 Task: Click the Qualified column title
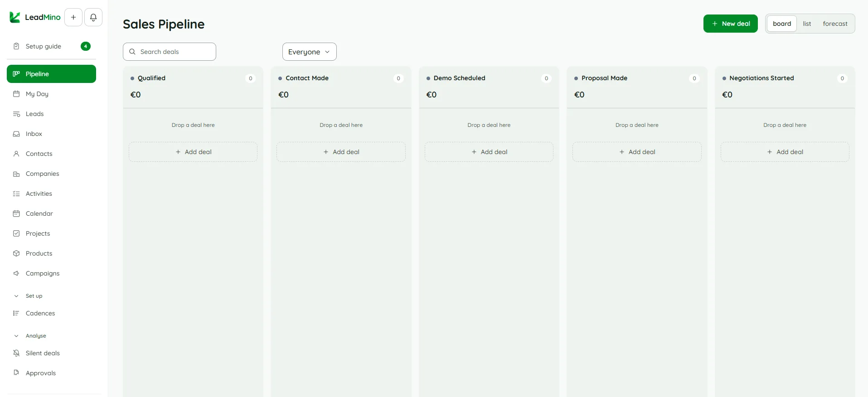click(151, 78)
